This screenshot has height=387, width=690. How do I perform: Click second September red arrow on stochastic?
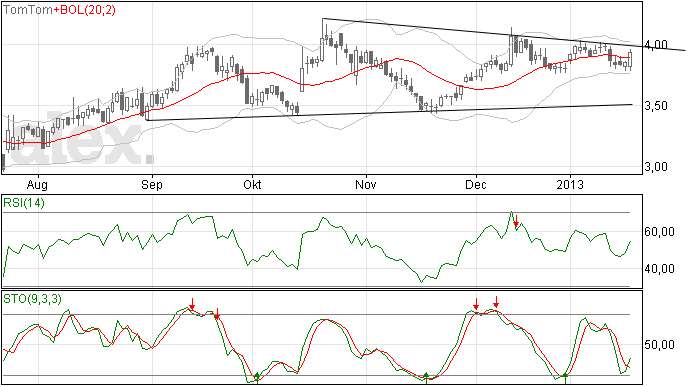217,314
